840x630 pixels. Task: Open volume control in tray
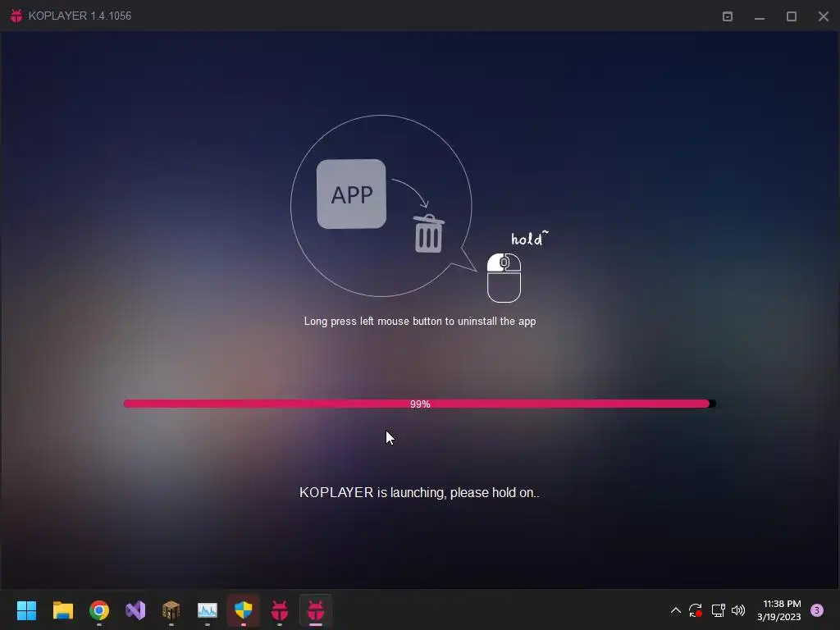738,610
